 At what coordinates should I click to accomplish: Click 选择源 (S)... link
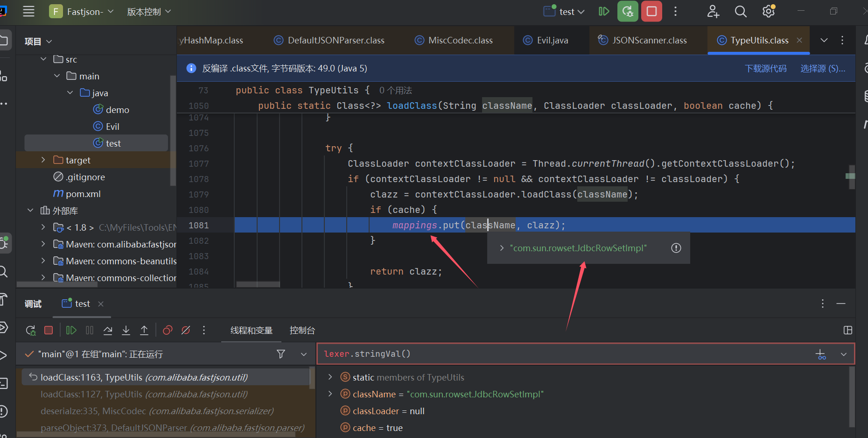(x=823, y=69)
